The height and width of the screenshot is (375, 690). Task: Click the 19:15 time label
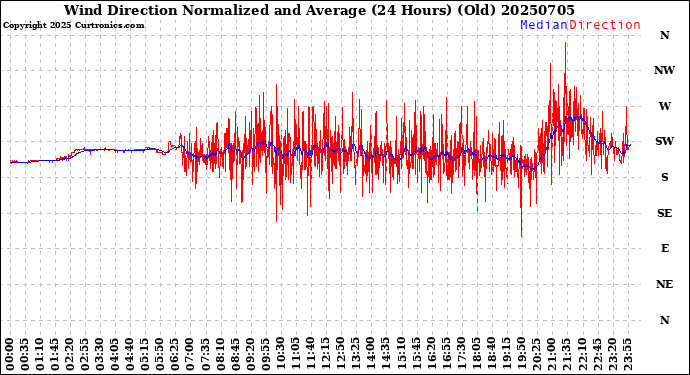tap(506, 354)
